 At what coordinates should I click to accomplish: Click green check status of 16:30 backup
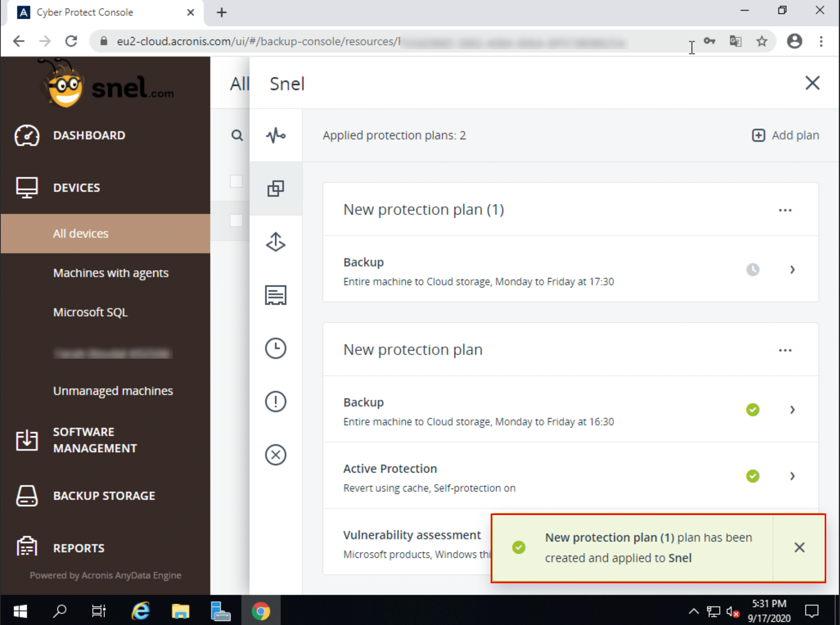(753, 410)
